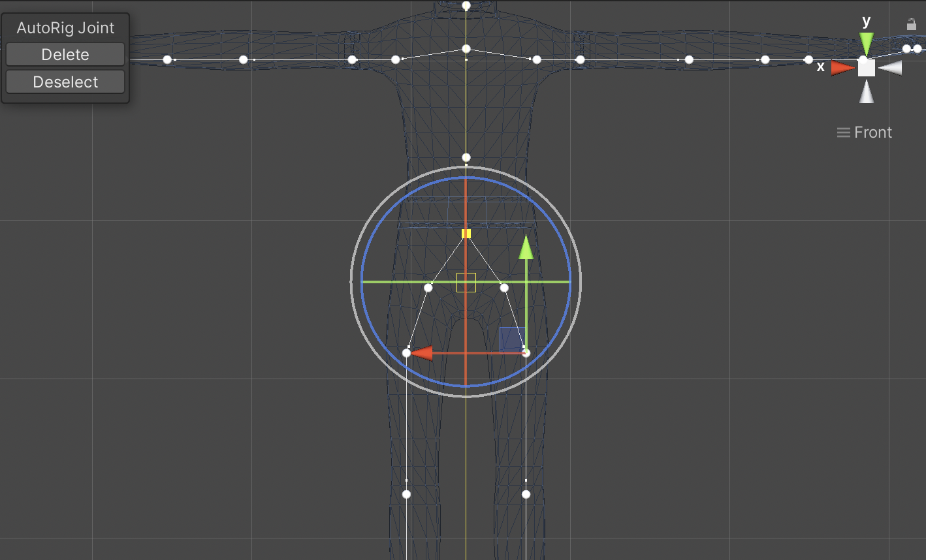The image size is (926, 560).
Task: Click the red horizontal move handle arrow
Action: [x=422, y=353]
